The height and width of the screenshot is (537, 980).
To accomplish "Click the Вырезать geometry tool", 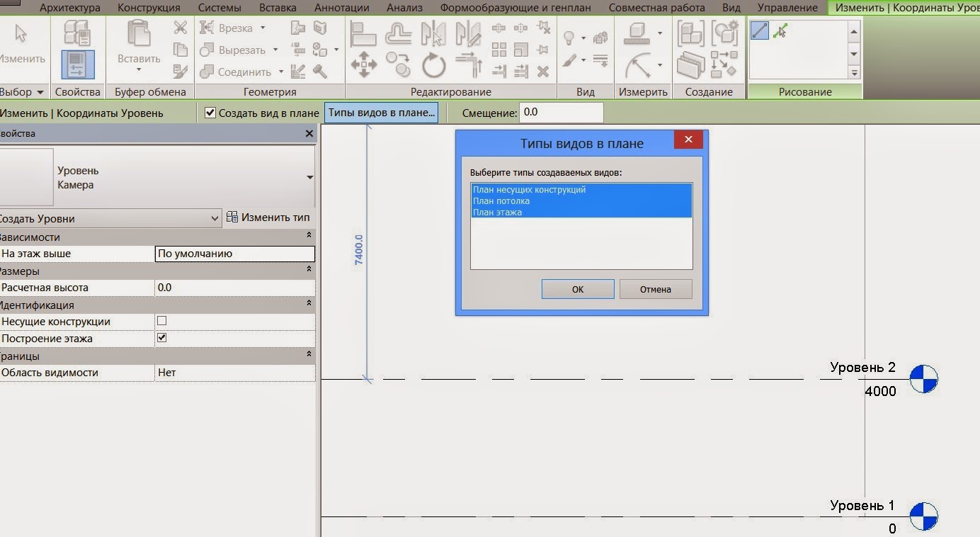I will [x=233, y=50].
